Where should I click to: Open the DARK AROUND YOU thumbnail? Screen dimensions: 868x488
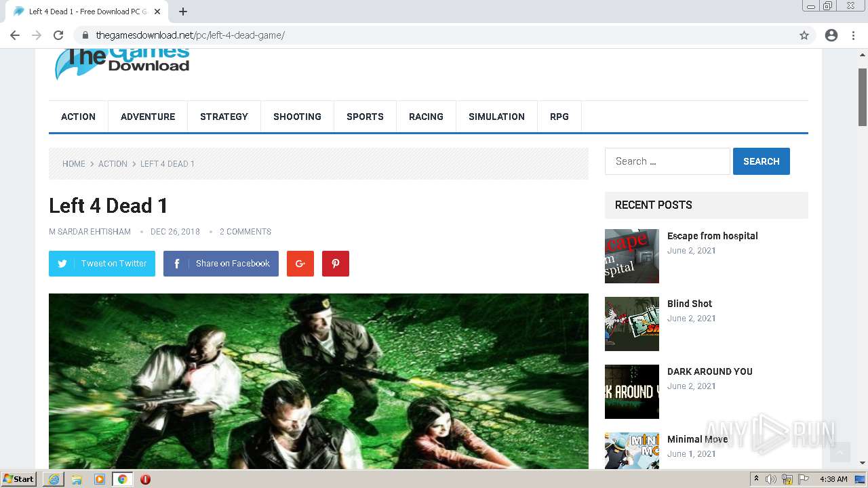(632, 392)
